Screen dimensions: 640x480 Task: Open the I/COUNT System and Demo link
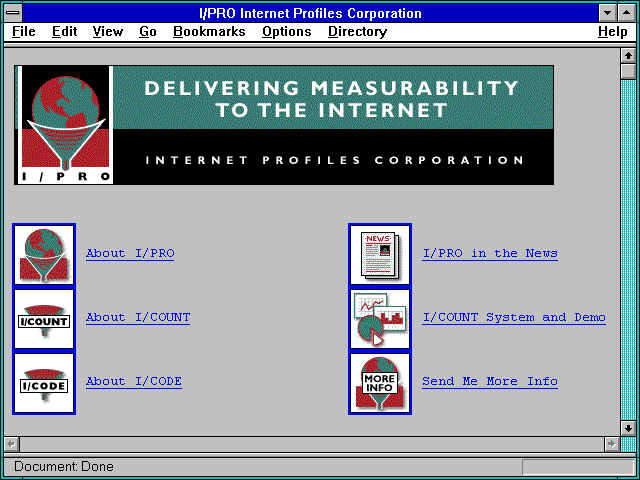(x=514, y=318)
